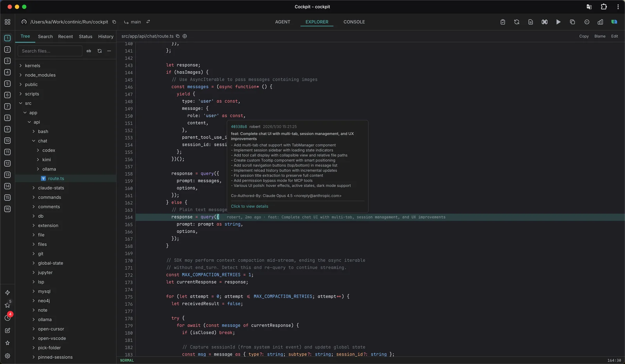Image resolution: width=625 pixels, height=364 pixels.
Task: Click the refresh icon next to file search
Action: click(x=100, y=51)
